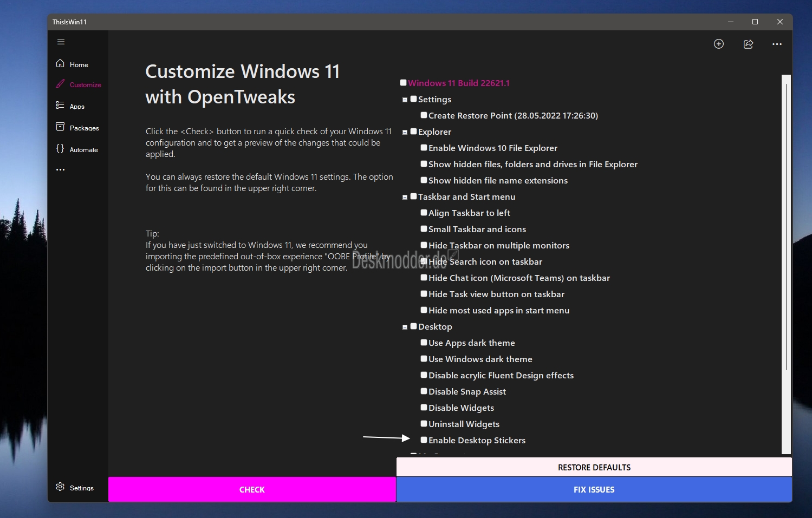Click the Home house icon
The image size is (812, 518).
(x=60, y=63)
